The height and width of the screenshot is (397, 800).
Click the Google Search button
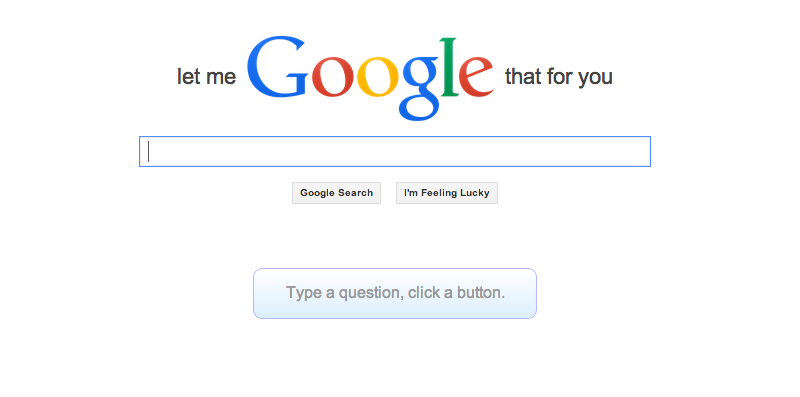tap(336, 193)
